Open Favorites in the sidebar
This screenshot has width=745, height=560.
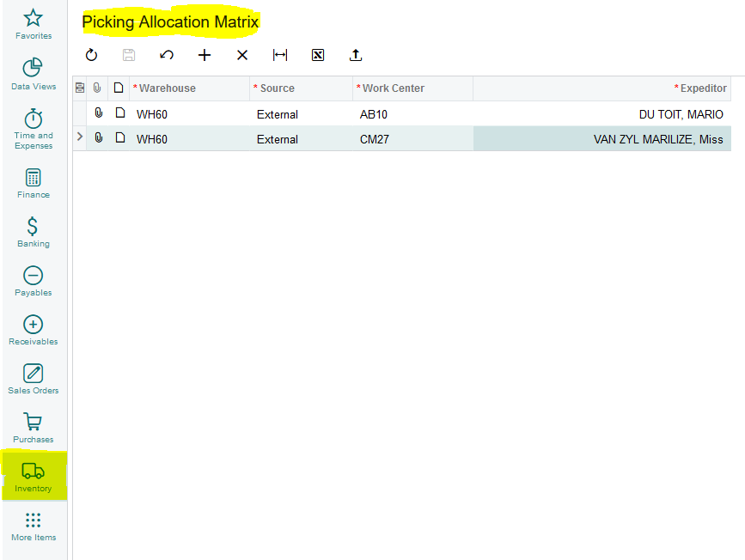[x=34, y=24]
